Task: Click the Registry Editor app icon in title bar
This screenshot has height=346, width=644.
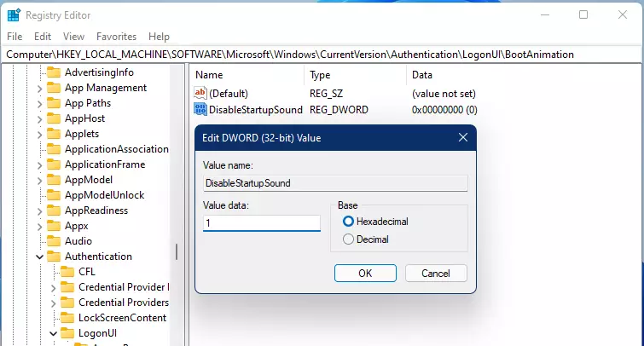Action: (14, 15)
